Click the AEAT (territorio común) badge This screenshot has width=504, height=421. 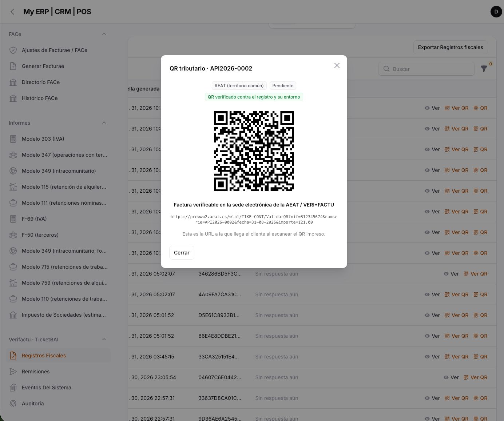click(x=239, y=86)
